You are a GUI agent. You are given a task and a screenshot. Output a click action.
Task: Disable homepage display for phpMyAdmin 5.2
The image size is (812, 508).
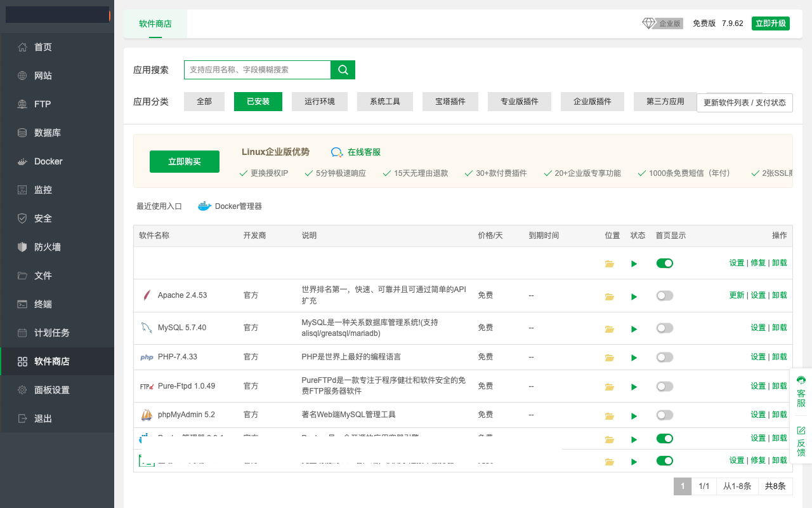(x=664, y=415)
